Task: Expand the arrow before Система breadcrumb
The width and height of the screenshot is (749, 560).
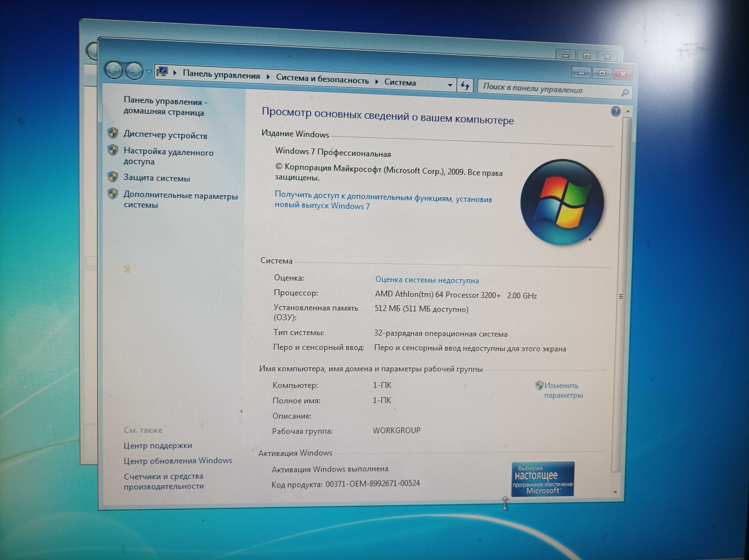Action: click(377, 81)
